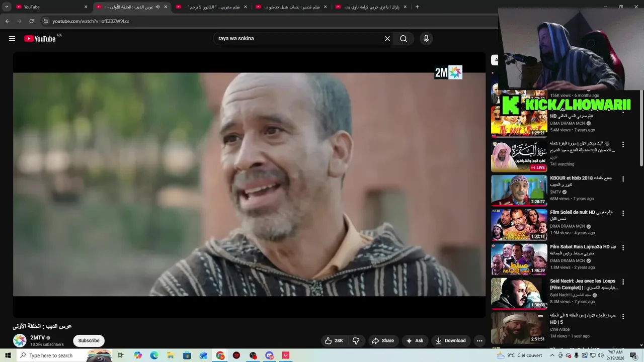Image resolution: width=644 pixels, height=362 pixels.
Task: Open options menu for حديدان video
Action: tap(623, 317)
